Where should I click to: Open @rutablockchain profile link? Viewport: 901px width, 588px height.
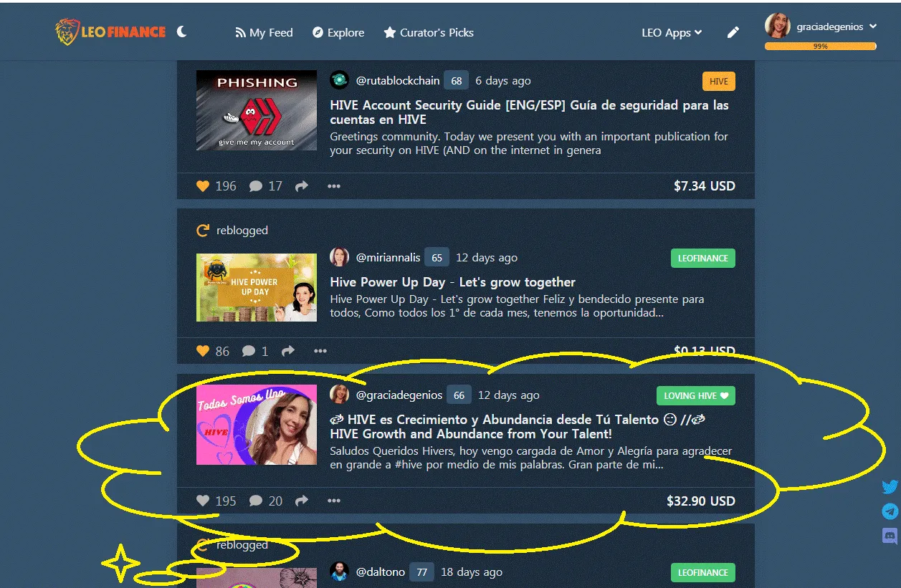point(398,81)
